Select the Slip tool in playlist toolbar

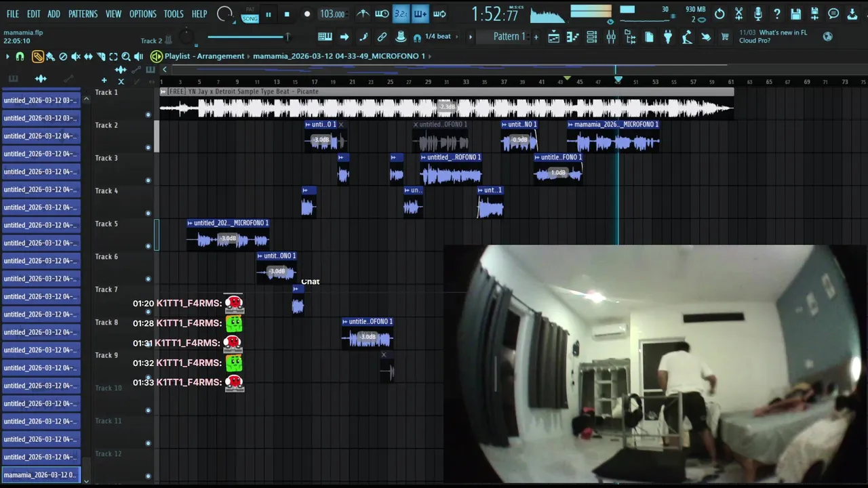click(88, 57)
